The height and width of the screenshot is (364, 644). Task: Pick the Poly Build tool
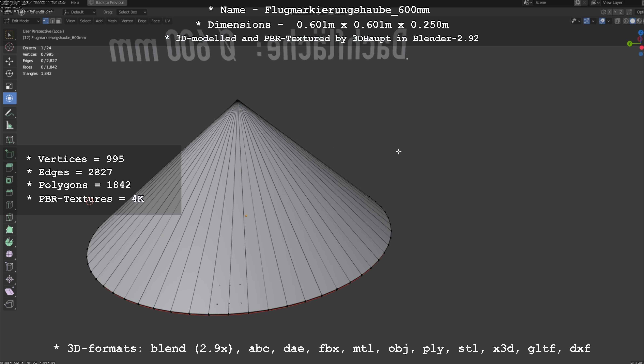[x=9, y=230]
